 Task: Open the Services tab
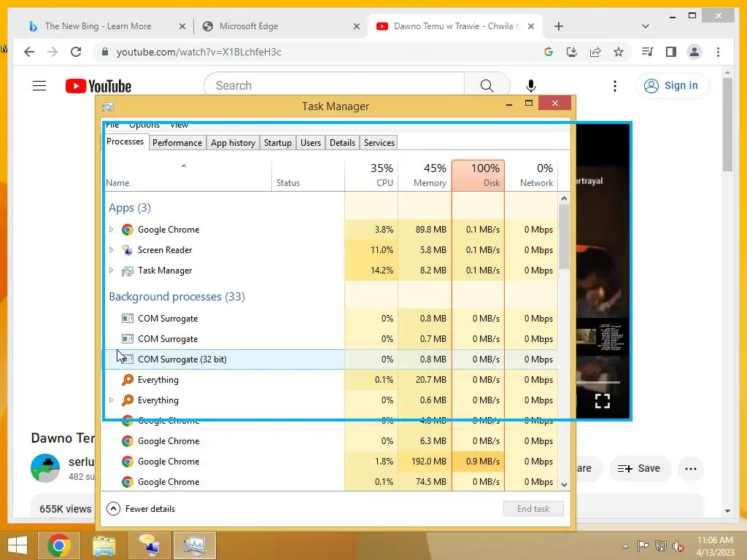[379, 143]
